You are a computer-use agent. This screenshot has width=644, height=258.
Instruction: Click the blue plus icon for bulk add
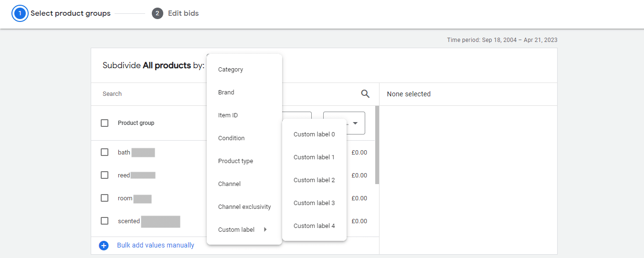coord(104,246)
